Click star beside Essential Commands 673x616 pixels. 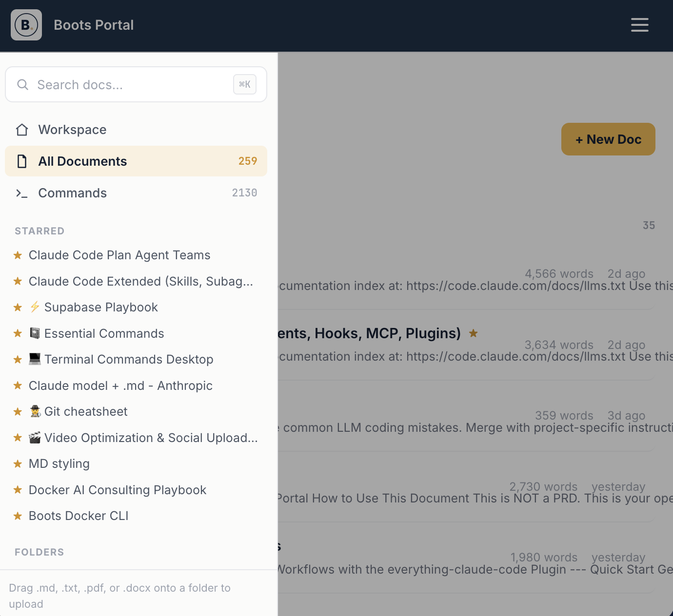[x=18, y=333]
